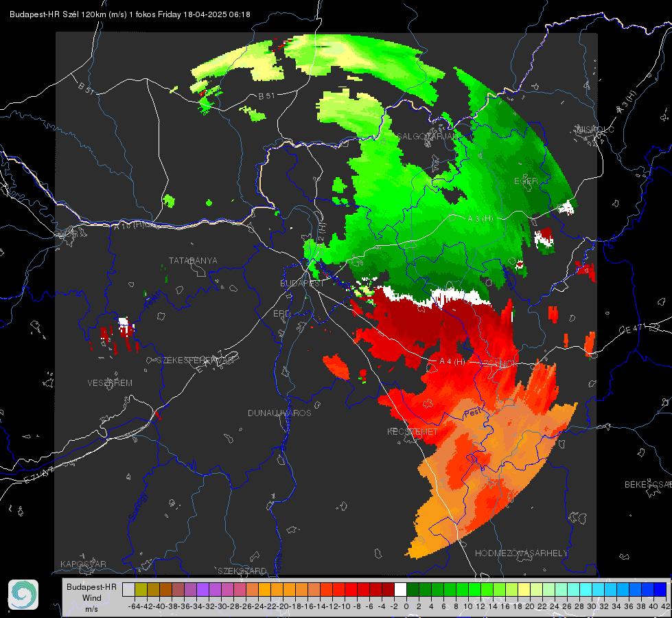Pick the dark blue 40–42 legend swatch
672x618 pixels.
660,589
